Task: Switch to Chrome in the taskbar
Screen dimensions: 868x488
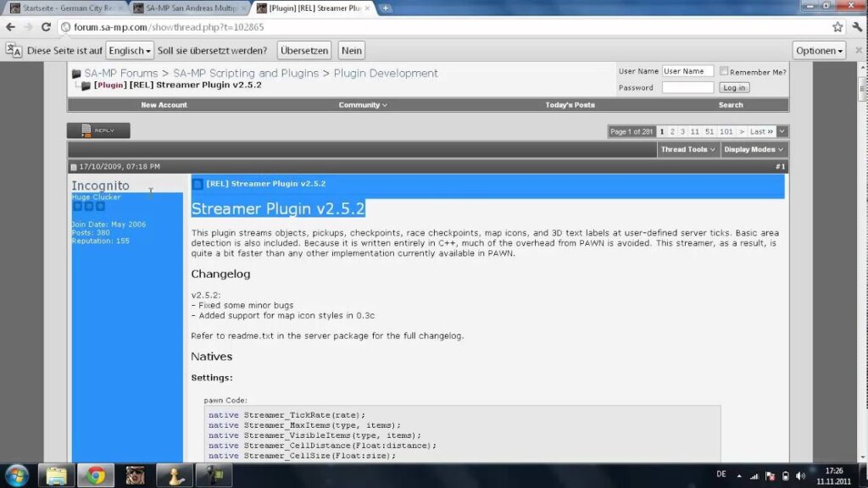Action: coord(96,475)
